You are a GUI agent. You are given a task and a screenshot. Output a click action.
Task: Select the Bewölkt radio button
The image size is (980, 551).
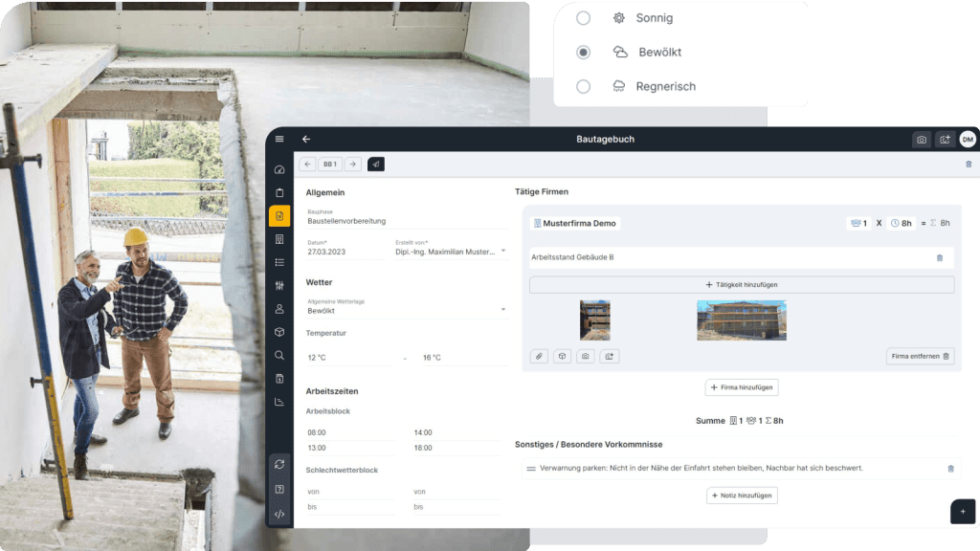[x=583, y=52]
